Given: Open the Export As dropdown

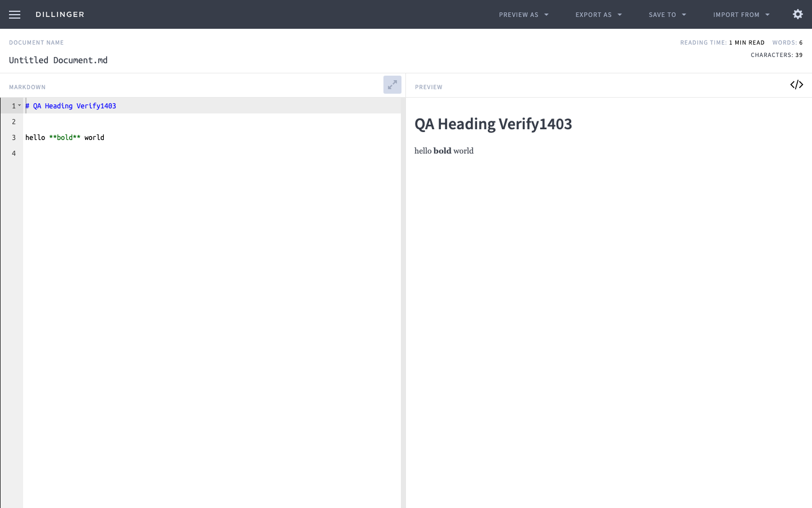Looking at the screenshot, I should click(x=599, y=15).
